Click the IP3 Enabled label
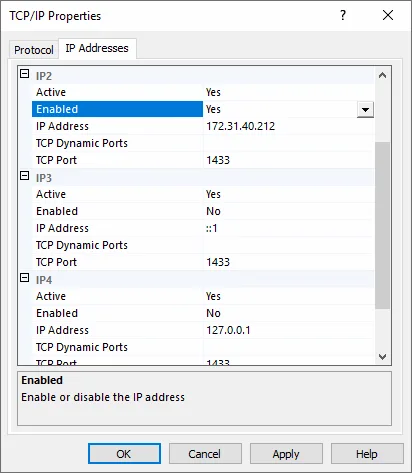The width and height of the screenshot is (412, 473). [57, 211]
